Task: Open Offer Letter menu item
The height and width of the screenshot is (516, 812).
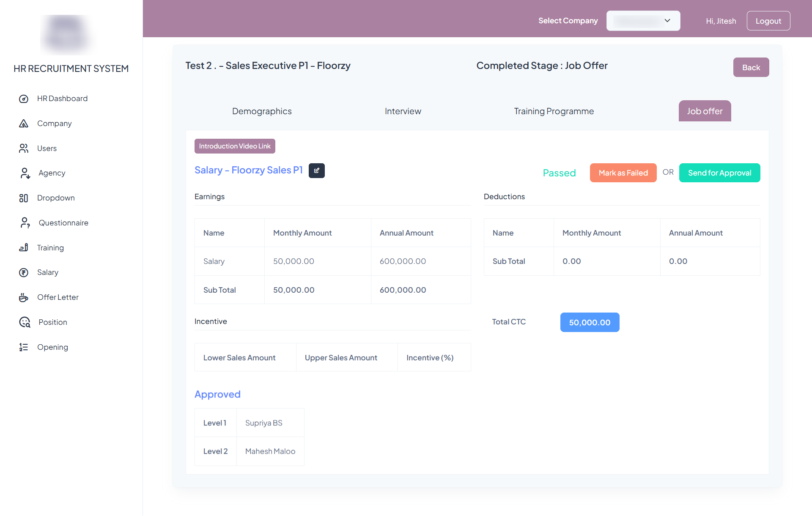Action: click(x=58, y=297)
